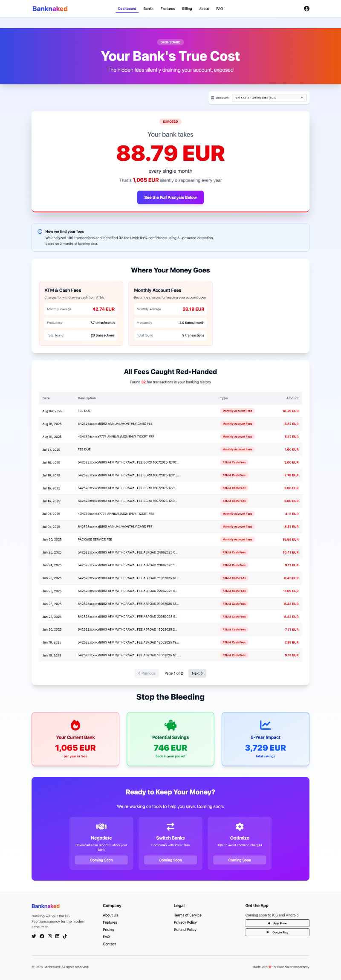
Task: Open the Facebook footer icon
Action: (42, 936)
